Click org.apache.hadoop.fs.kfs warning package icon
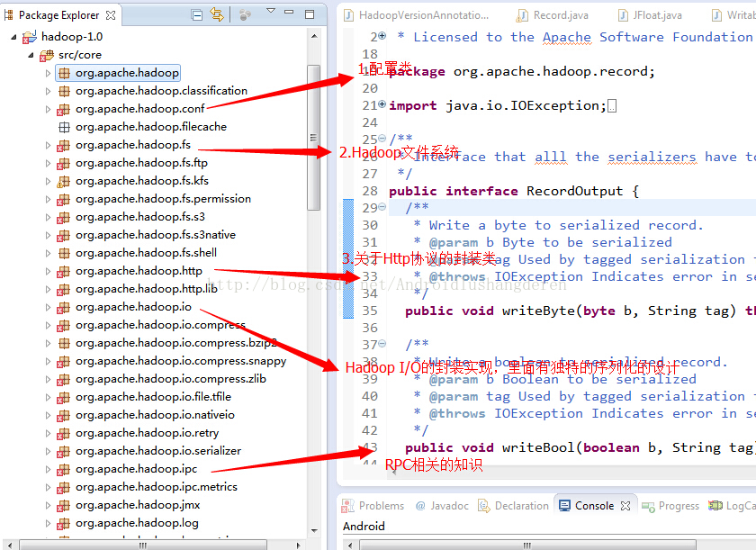This screenshot has height=550, width=756. (63, 181)
